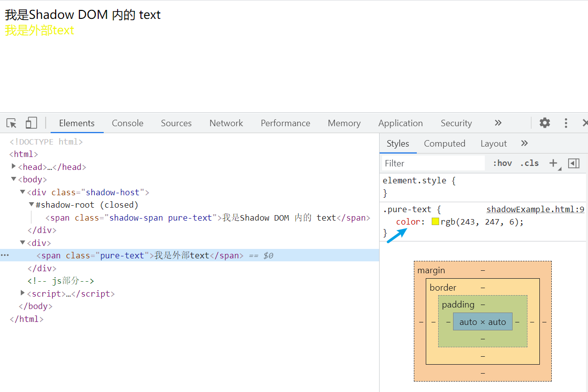Select the <!DOCTYPE html> row

(x=46, y=142)
